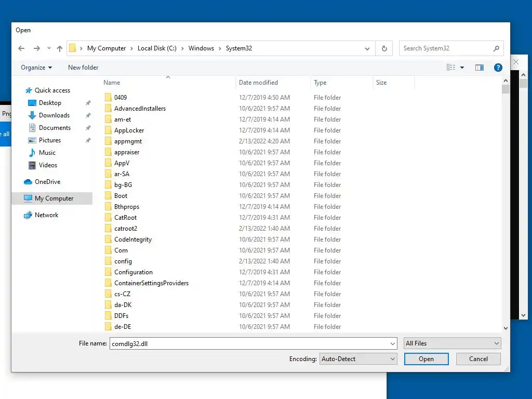Sort by the Size column header
This screenshot has height=399, width=532.
(381, 83)
